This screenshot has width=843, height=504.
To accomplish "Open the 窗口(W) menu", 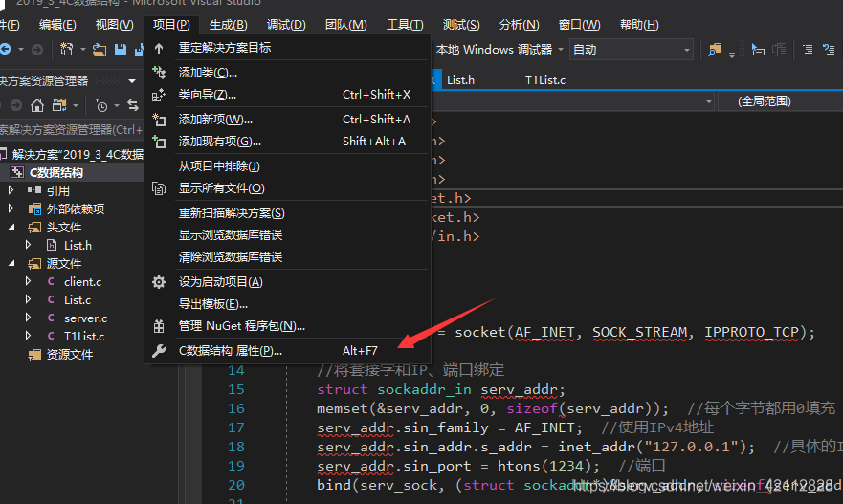I will click(x=579, y=25).
